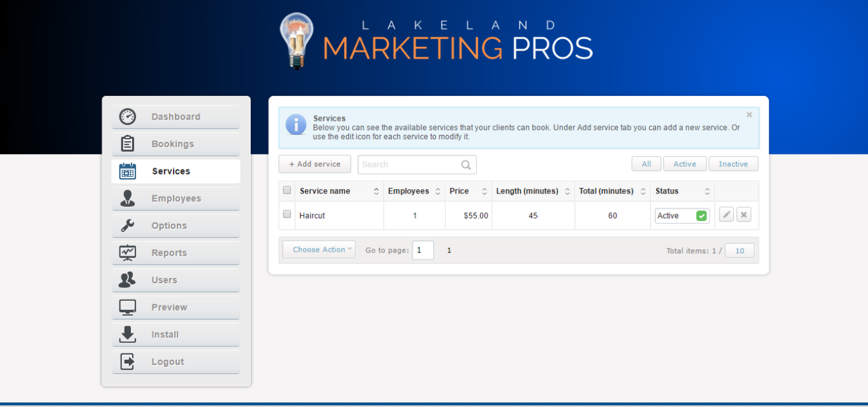
Task: Sort by Service name column arrows
Action: point(376,191)
